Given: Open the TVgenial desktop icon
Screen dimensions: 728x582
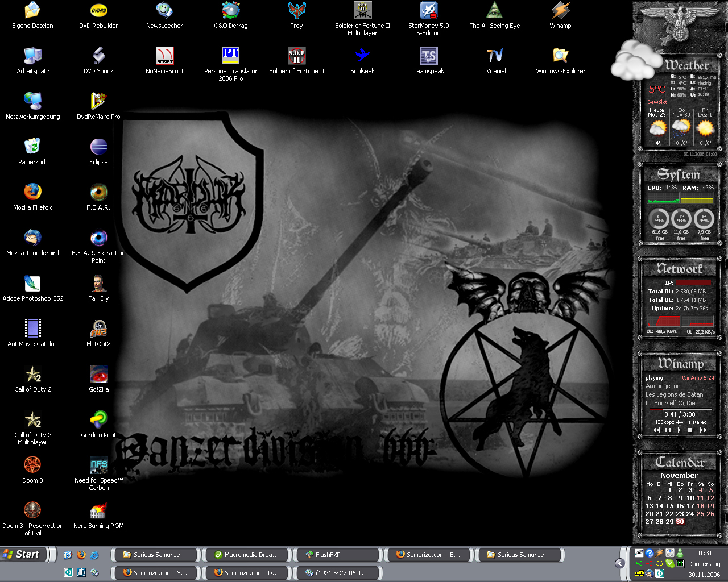Looking at the screenshot, I should 494,61.
